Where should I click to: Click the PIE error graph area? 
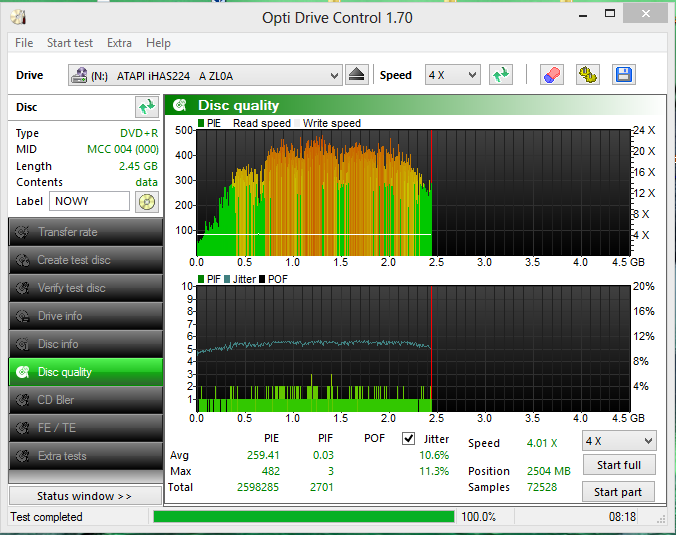tap(413, 193)
